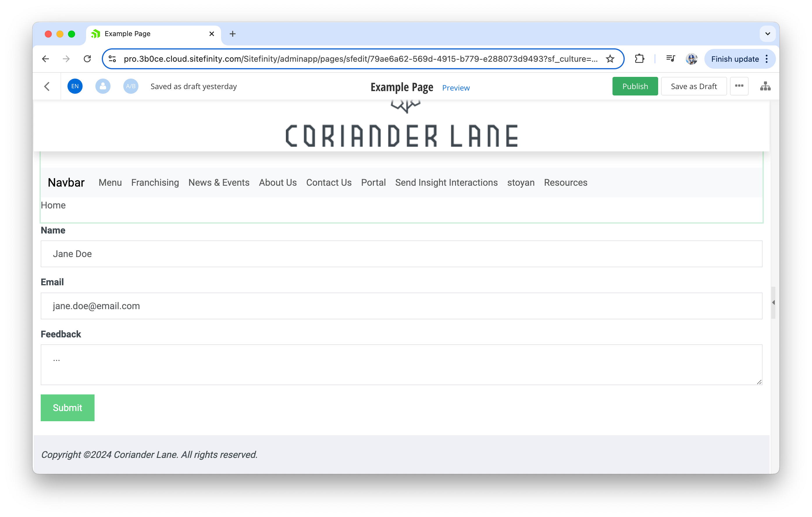Image resolution: width=812 pixels, height=517 pixels.
Task: Click the back arrow in page editor
Action: point(47,86)
